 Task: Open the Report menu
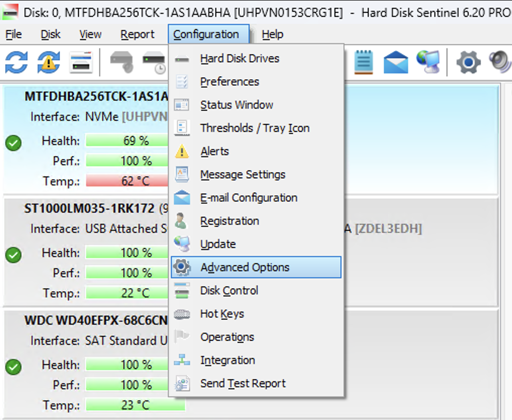coord(137,34)
